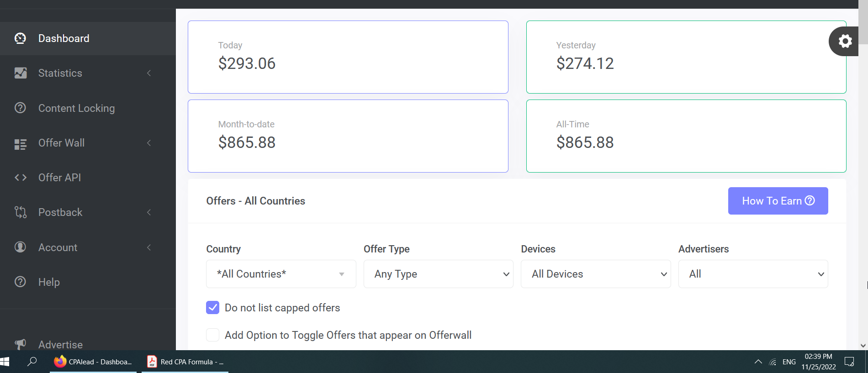Open the All Devices dropdown
The image size is (868, 373).
click(595, 274)
